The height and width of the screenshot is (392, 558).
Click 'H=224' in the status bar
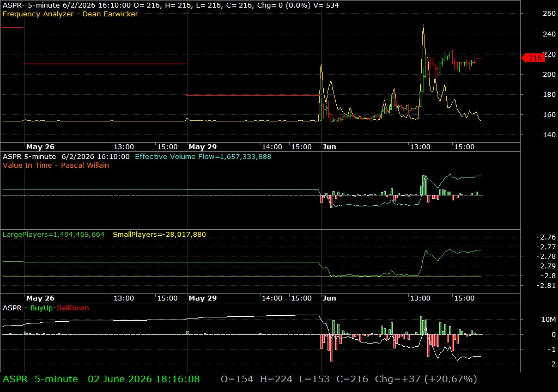tap(276, 379)
